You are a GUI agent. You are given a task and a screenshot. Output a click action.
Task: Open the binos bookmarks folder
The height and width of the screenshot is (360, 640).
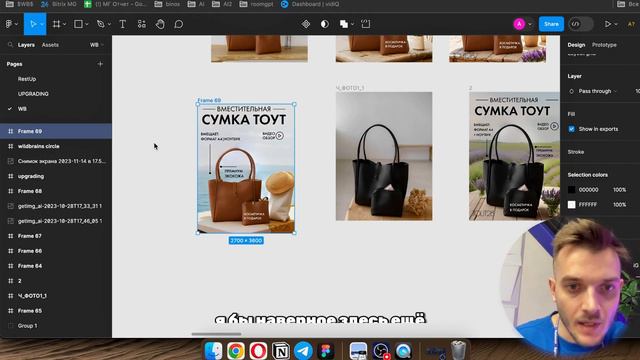[x=167, y=4]
